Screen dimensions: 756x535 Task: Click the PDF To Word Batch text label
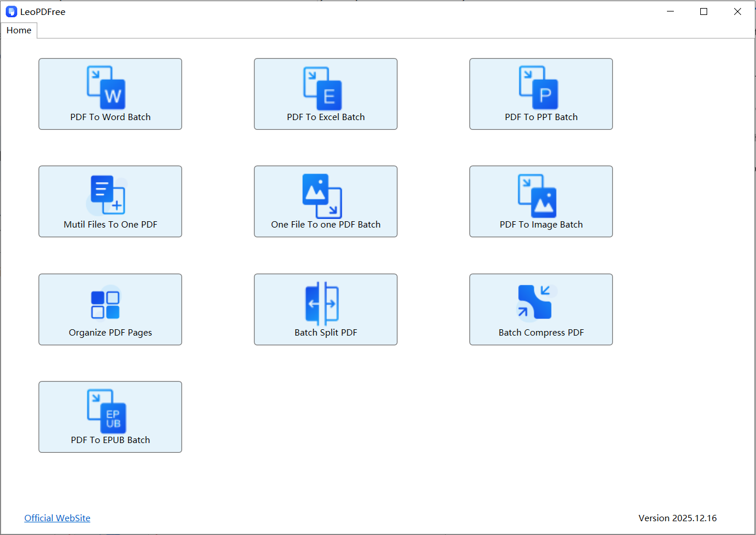(110, 117)
